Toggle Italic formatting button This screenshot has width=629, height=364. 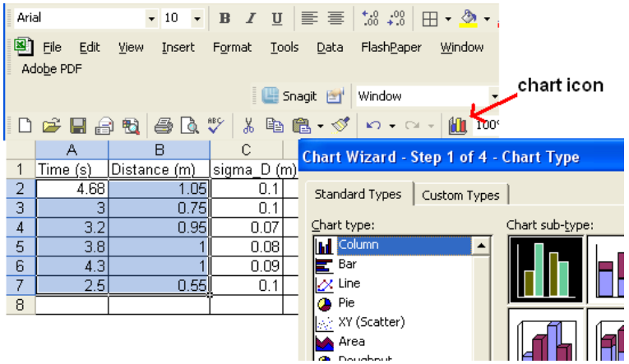pos(251,18)
